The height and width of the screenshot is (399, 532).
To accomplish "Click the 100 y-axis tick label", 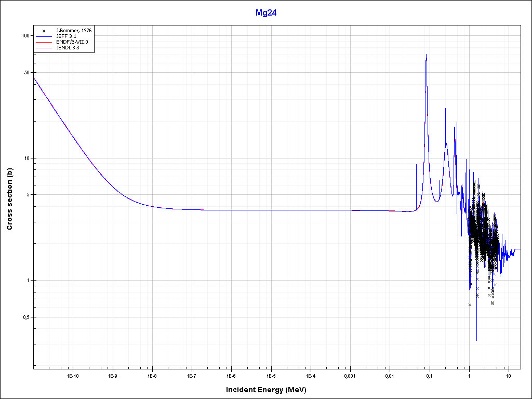I will (x=24, y=36).
